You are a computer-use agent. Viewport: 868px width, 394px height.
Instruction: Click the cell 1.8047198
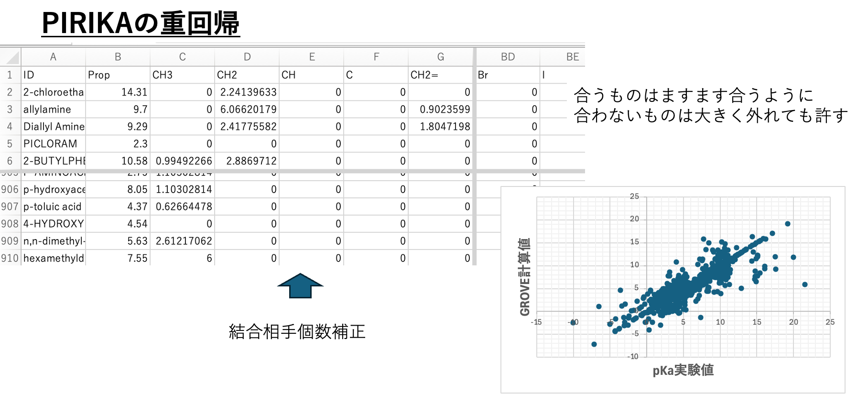pyautogui.click(x=441, y=126)
